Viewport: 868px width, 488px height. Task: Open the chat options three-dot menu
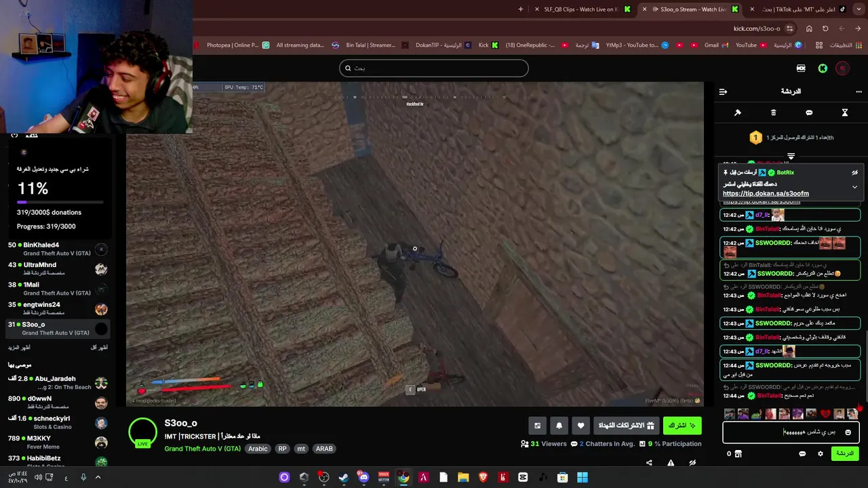[859, 91]
